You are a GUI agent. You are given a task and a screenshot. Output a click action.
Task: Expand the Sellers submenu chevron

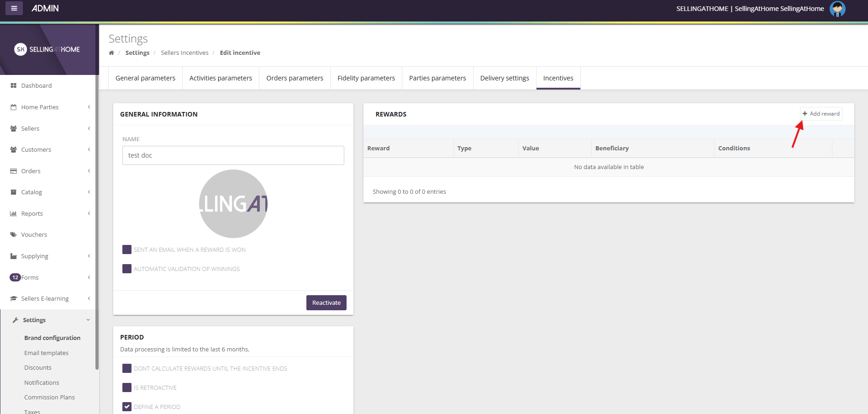pos(89,128)
